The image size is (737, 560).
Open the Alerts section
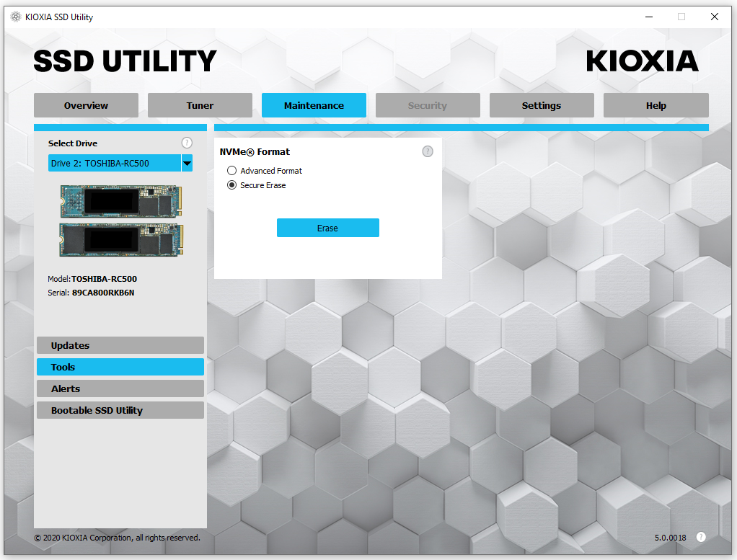click(x=120, y=388)
